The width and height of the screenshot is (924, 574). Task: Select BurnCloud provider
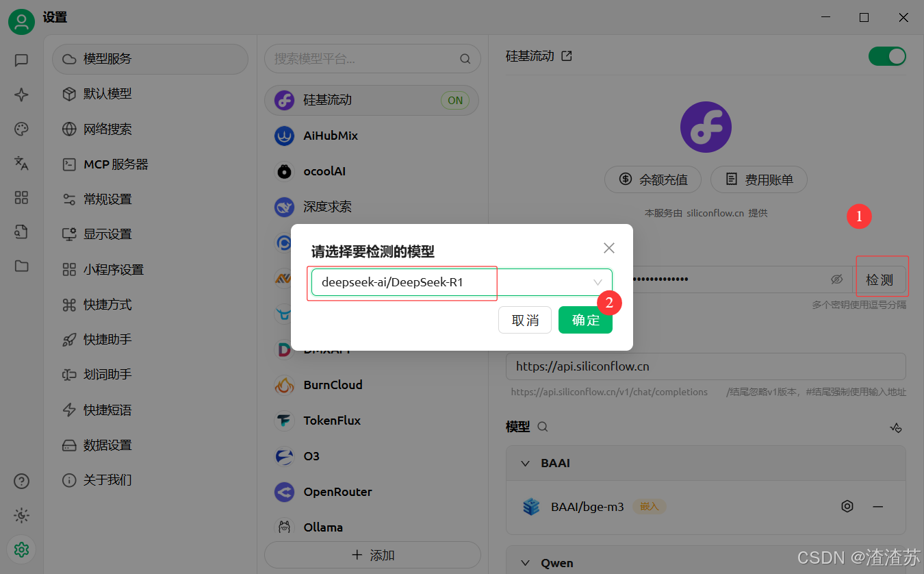(372, 385)
